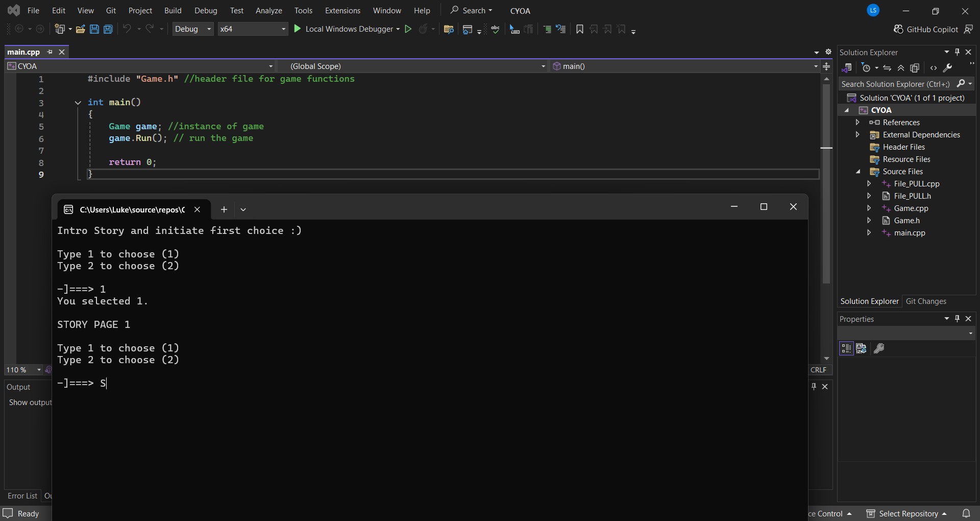Toggle Show All Files in Solution Explorer
Image resolution: width=980 pixels, height=521 pixels.
point(915,68)
